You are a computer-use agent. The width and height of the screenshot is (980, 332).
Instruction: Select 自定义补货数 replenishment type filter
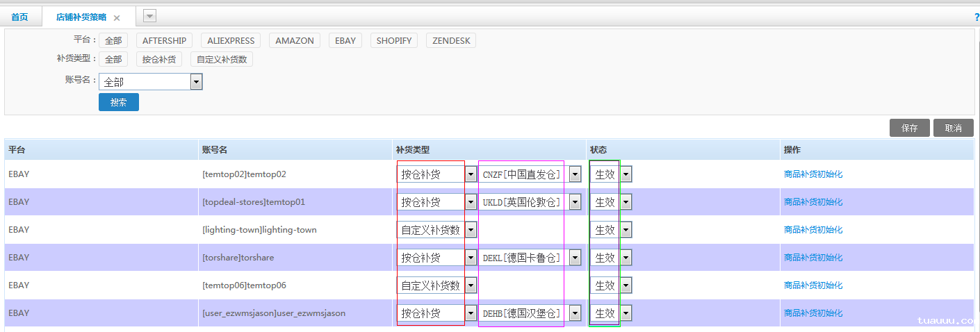click(222, 60)
